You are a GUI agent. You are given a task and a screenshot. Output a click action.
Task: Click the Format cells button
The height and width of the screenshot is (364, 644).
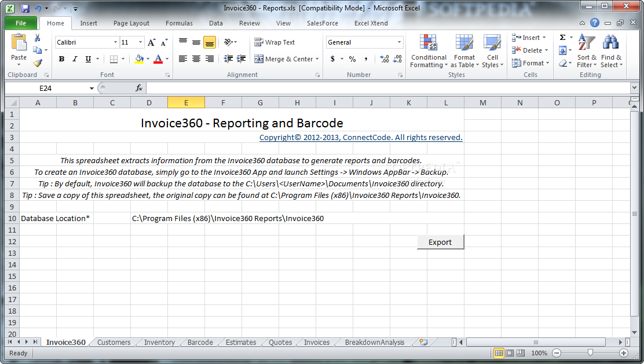[530, 63]
